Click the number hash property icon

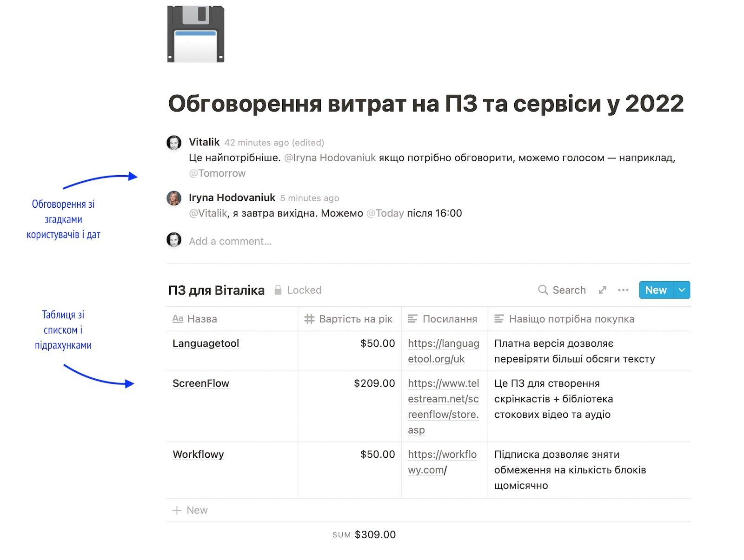coord(309,319)
